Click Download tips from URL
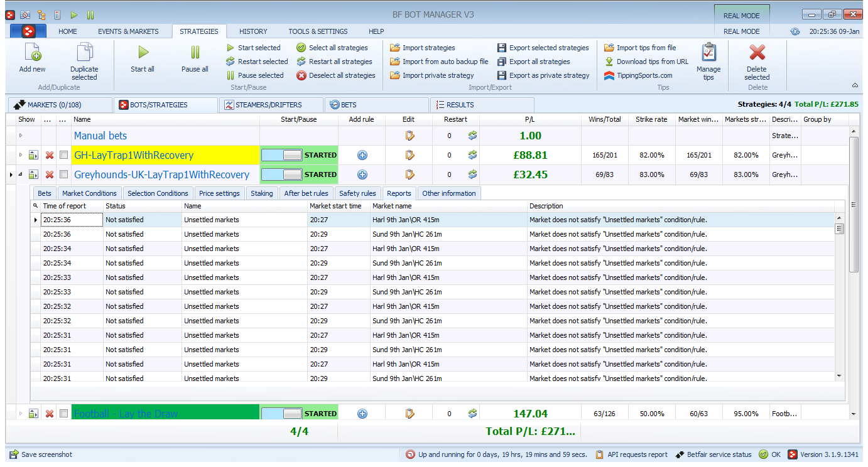This screenshot has width=868, height=467. (x=646, y=62)
